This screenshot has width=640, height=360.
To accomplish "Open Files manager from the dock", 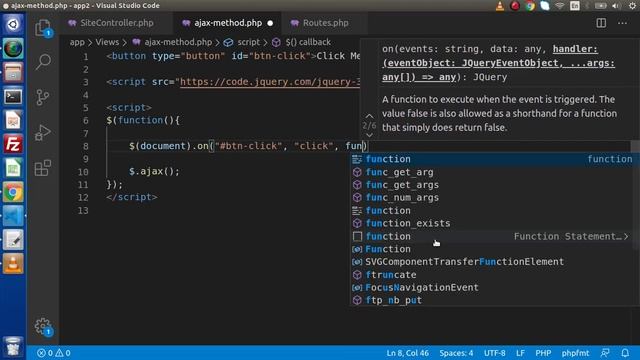I will click(13, 73).
